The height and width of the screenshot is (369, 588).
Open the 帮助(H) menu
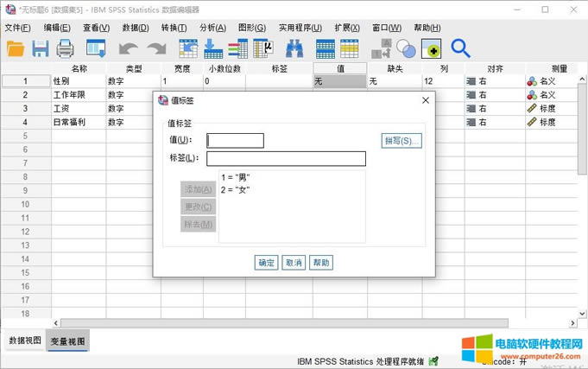[x=427, y=28]
